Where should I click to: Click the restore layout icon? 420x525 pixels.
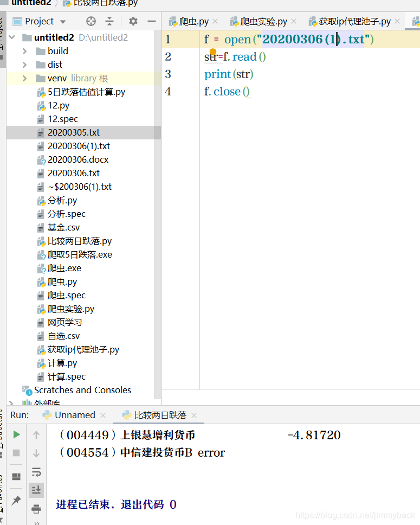pos(16,476)
